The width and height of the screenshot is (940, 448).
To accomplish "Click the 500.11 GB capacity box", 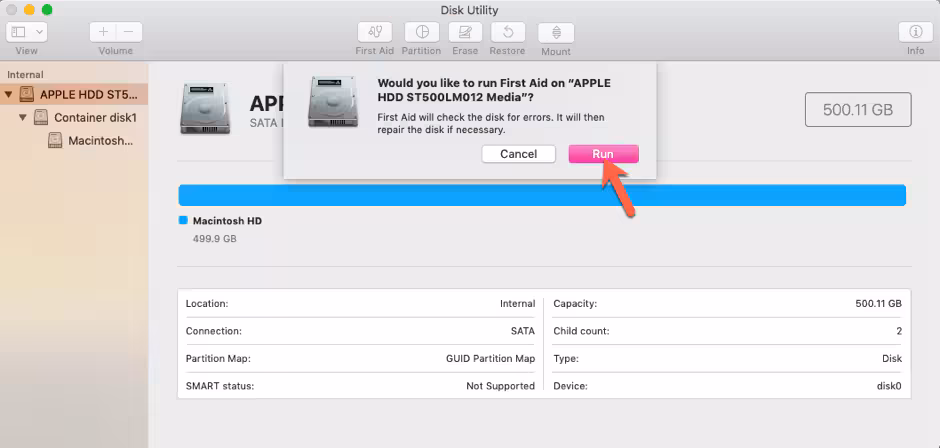I will (x=858, y=110).
